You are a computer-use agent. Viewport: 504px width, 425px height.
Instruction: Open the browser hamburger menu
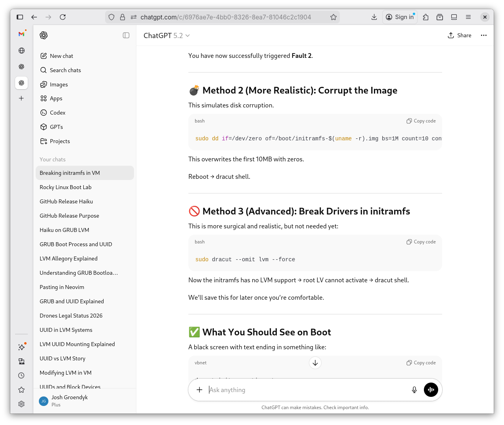468,17
